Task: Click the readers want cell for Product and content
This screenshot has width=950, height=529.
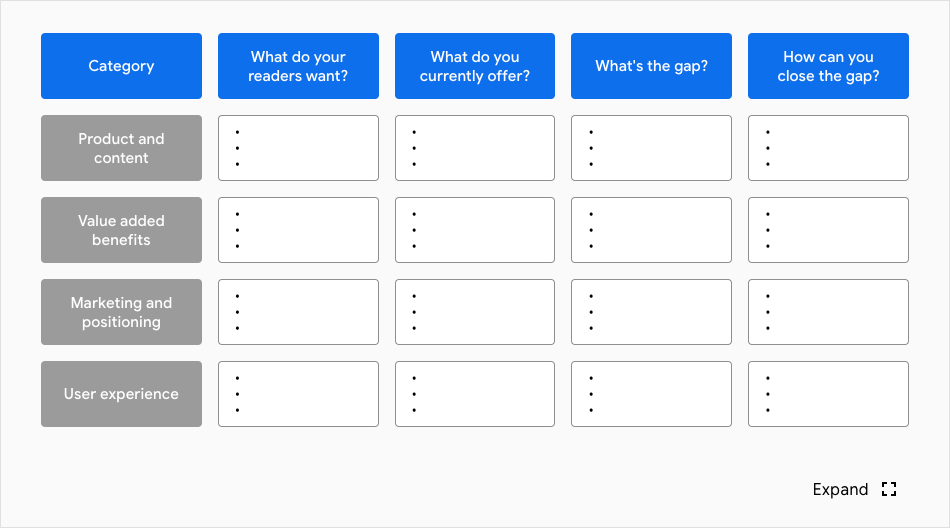Action: [298, 148]
